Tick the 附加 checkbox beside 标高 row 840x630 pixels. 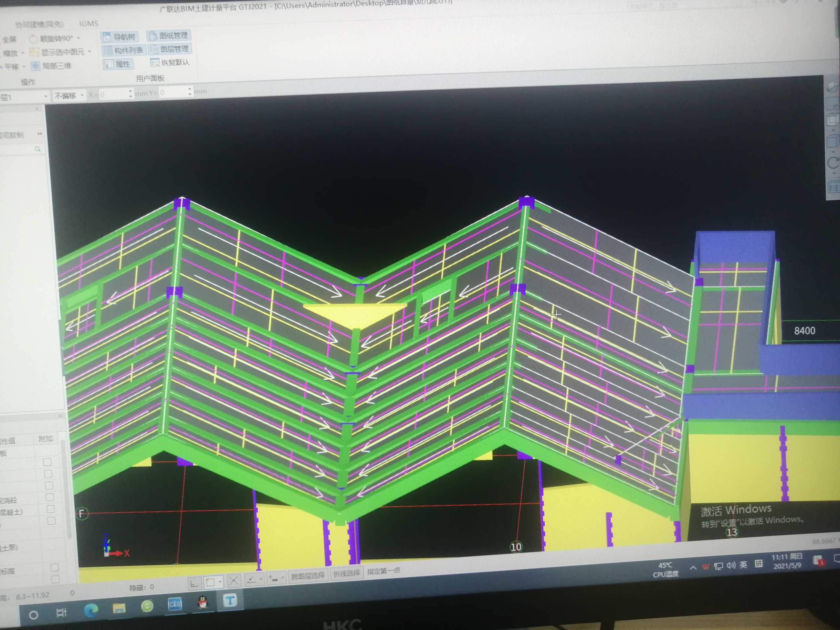click(55, 568)
